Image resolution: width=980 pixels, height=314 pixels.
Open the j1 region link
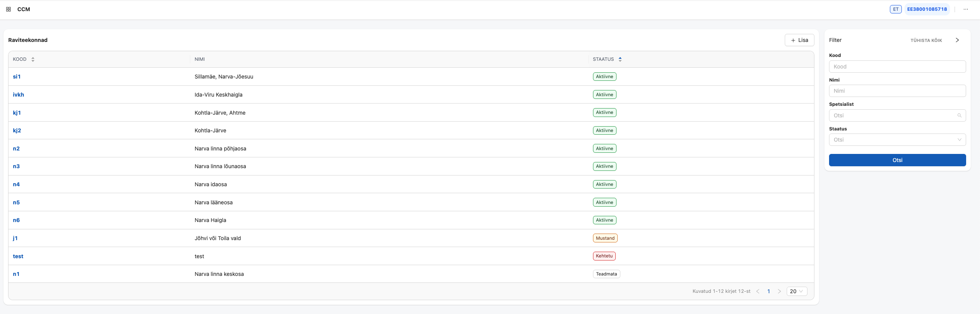tap(15, 238)
